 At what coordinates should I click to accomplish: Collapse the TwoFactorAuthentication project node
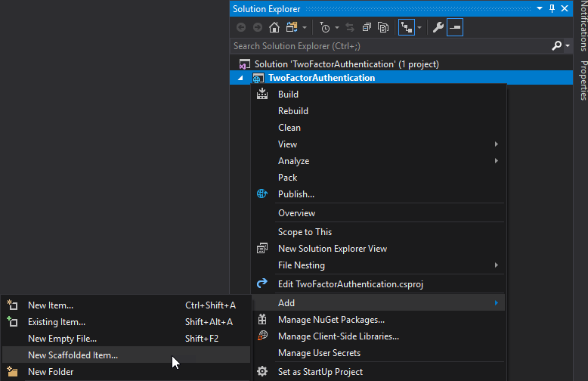coord(241,78)
